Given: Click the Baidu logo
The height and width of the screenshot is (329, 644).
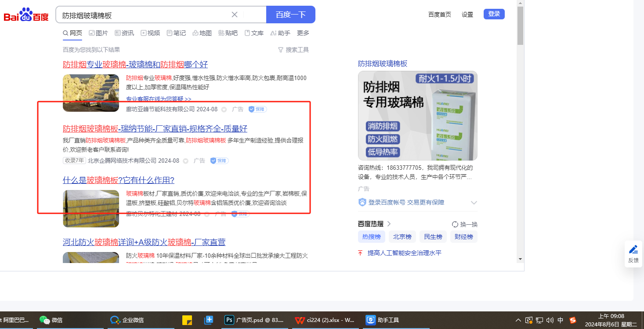Looking at the screenshot, I should (x=26, y=15).
